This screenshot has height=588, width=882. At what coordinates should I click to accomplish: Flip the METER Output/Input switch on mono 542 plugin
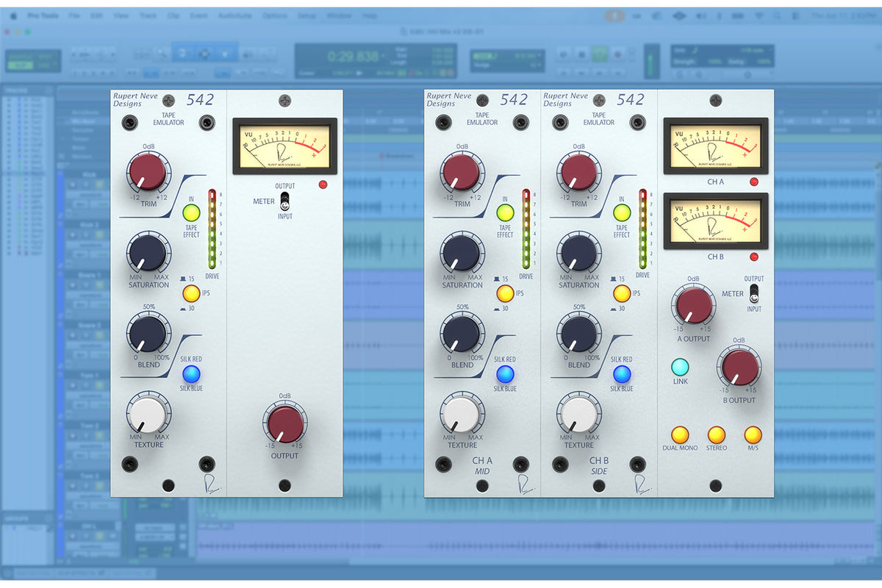285,201
